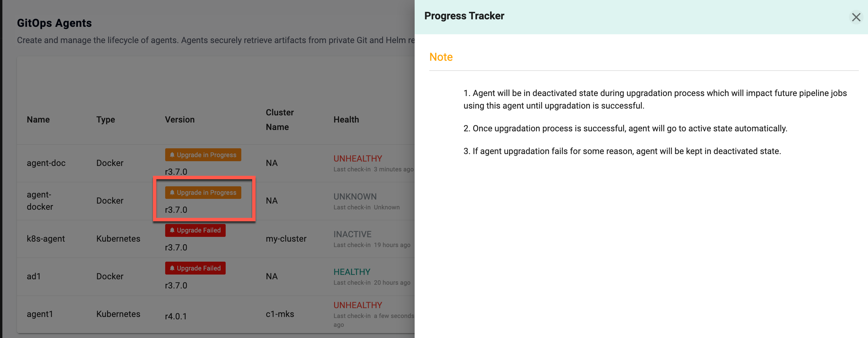
Task: Click the Health column header
Action: point(346,119)
